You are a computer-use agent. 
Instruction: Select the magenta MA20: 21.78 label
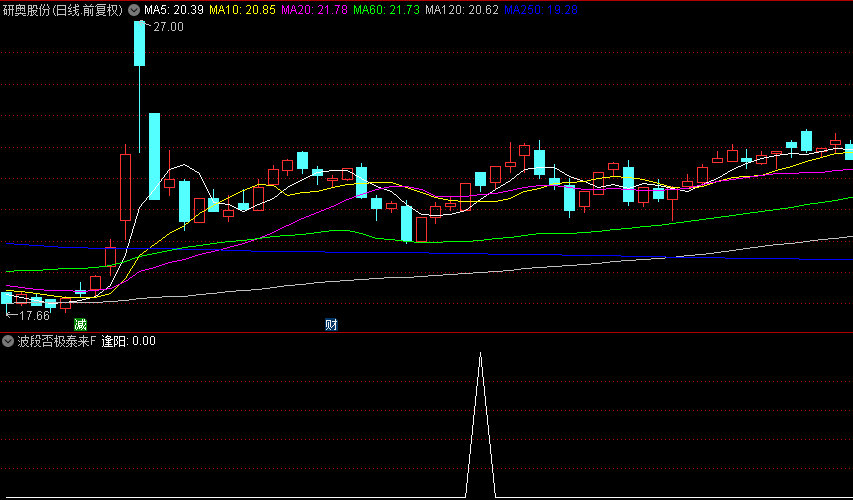click(x=314, y=10)
